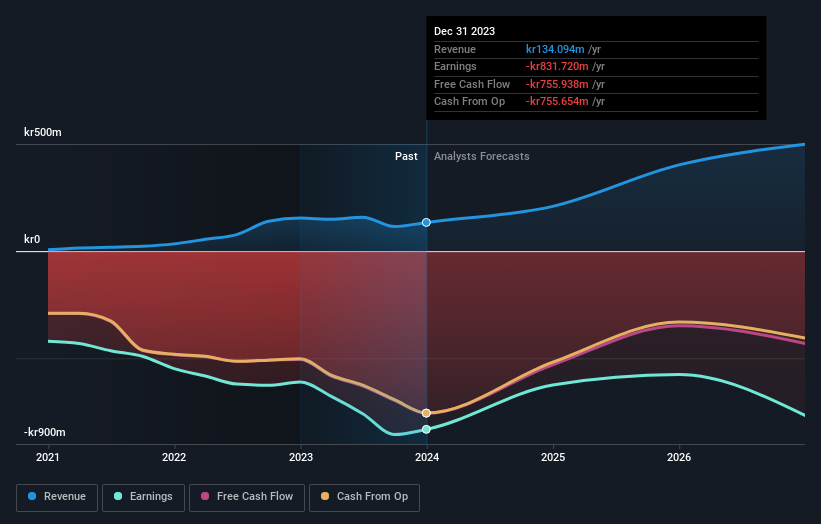The height and width of the screenshot is (524, 821).
Task: Click the Dec 31 2023 tooltip date
Action: [464, 31]
